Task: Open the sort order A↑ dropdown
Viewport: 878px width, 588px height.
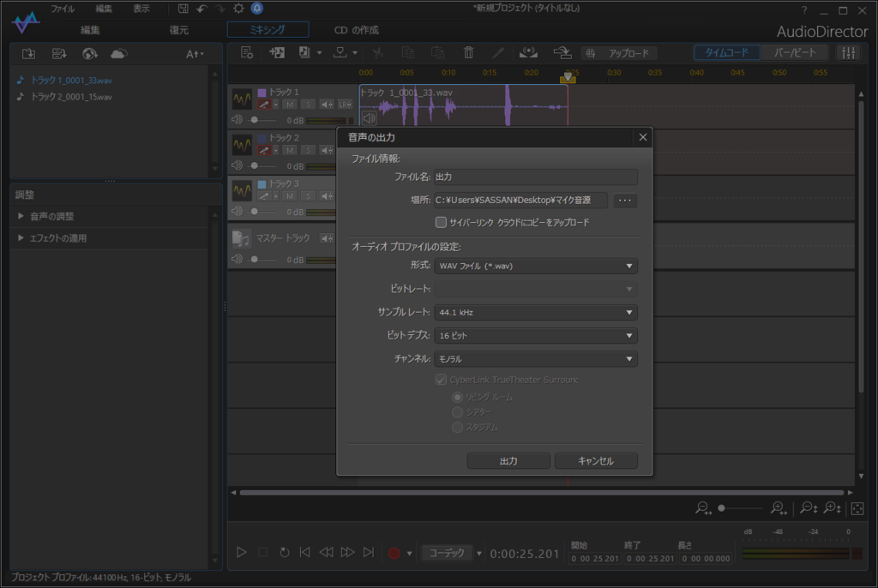Action: point(195,54)
